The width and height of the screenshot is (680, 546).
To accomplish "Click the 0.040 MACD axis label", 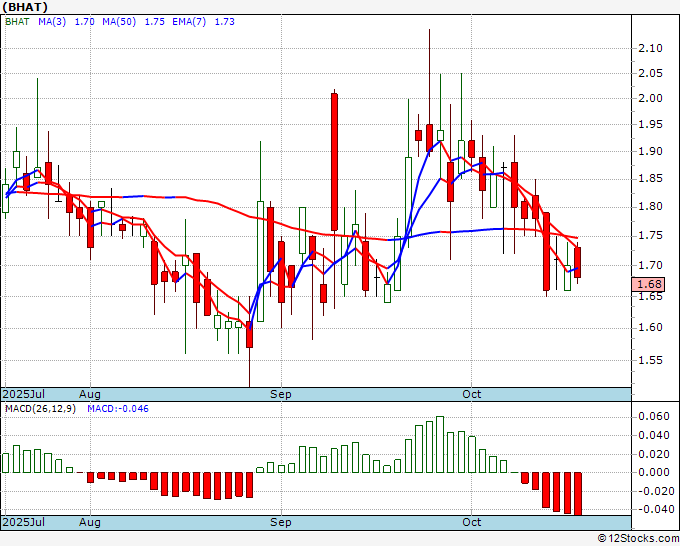I will 654,435.
